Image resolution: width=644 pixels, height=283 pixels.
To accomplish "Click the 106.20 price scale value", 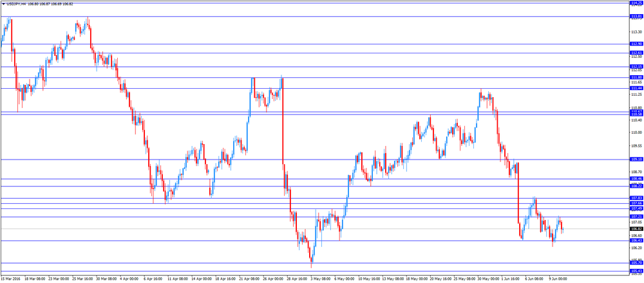I will click(x=636, y=248).
